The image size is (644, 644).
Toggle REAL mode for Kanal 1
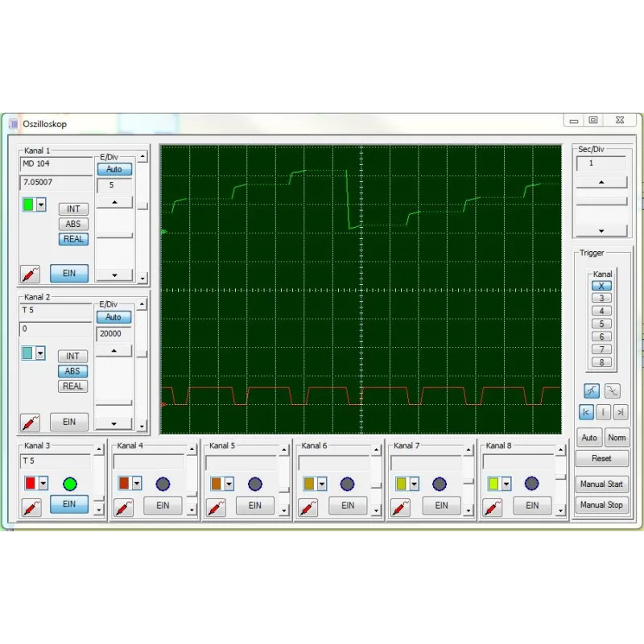tap(73, 239)
